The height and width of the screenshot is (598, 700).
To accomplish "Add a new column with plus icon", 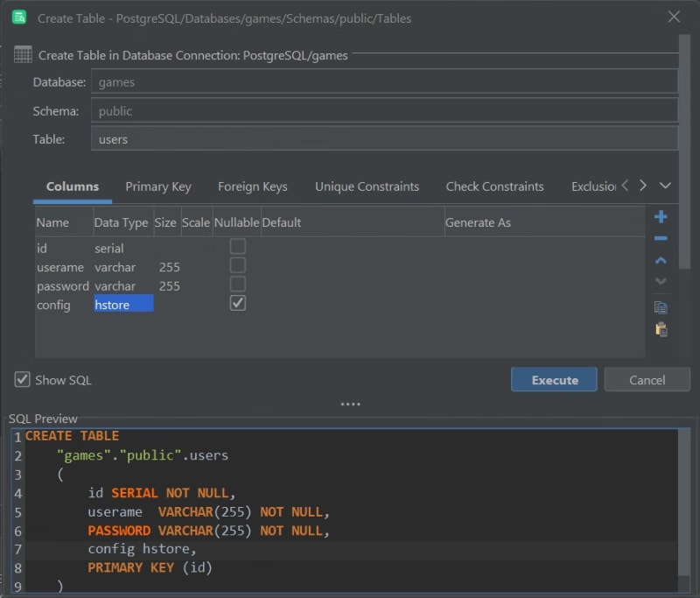I will coord(661,217).
